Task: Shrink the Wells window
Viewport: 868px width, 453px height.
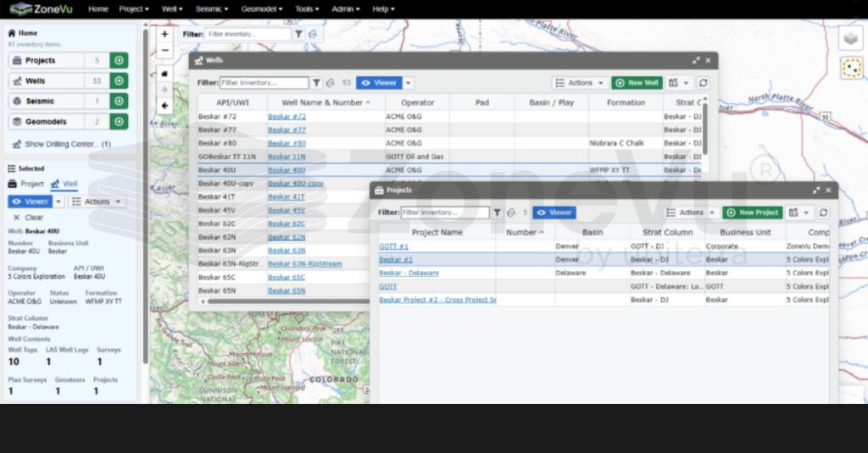Action: (x=696, y=60)
